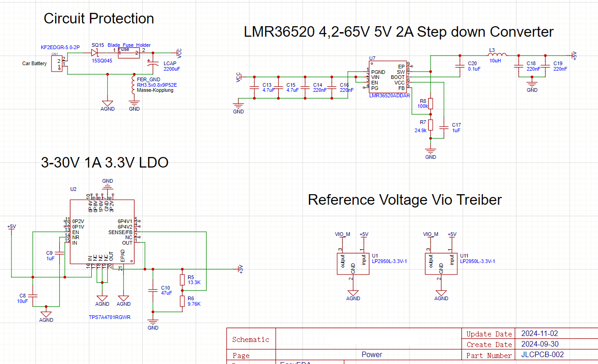Click the 'LP2950L-3.3V-1' label beside U11
This screenshot has height=364, width=598.
click(478, 261)
